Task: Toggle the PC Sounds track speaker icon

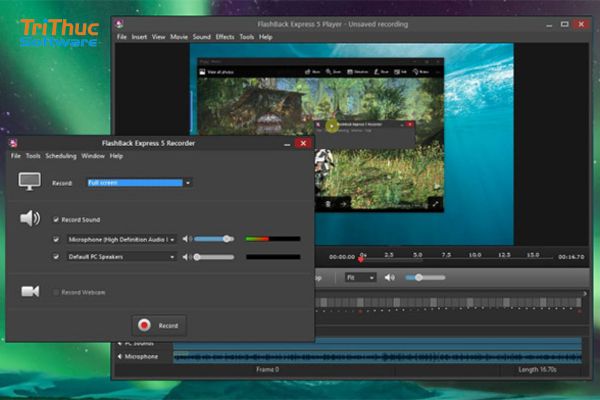Action: (x=120, y=344)
